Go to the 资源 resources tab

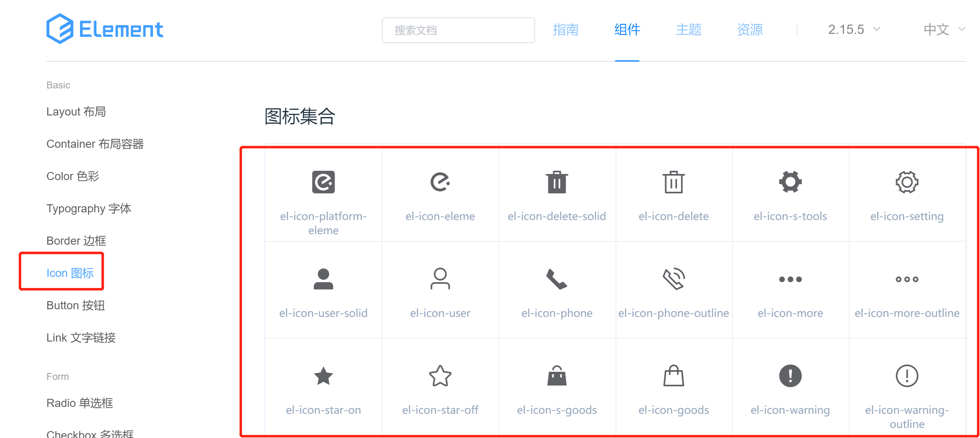[x=750, y=29]
